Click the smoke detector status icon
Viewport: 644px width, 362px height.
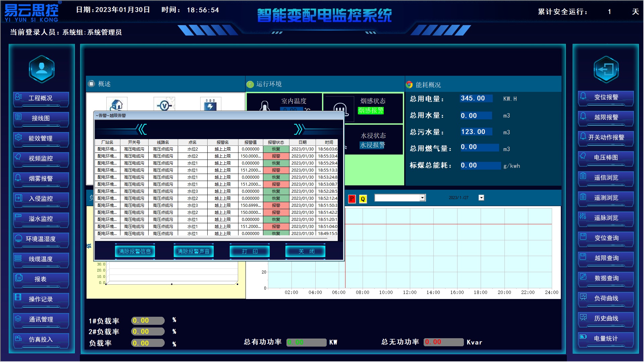340,108
